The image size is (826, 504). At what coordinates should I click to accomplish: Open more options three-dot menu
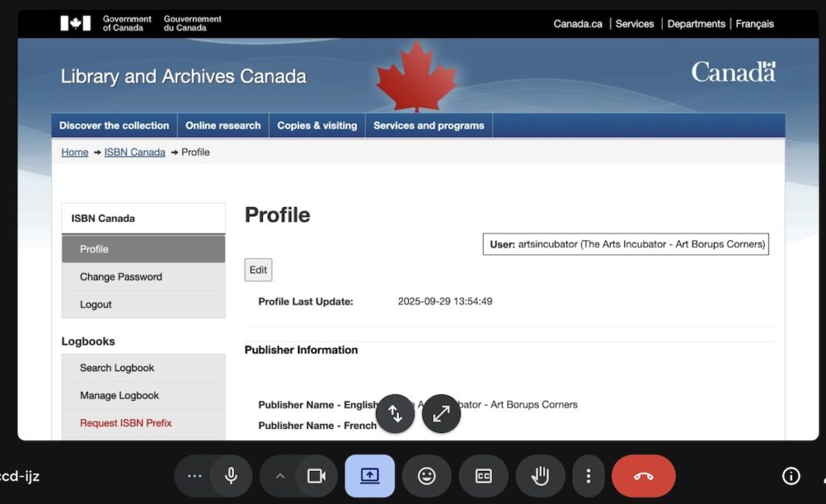(589, 476)
